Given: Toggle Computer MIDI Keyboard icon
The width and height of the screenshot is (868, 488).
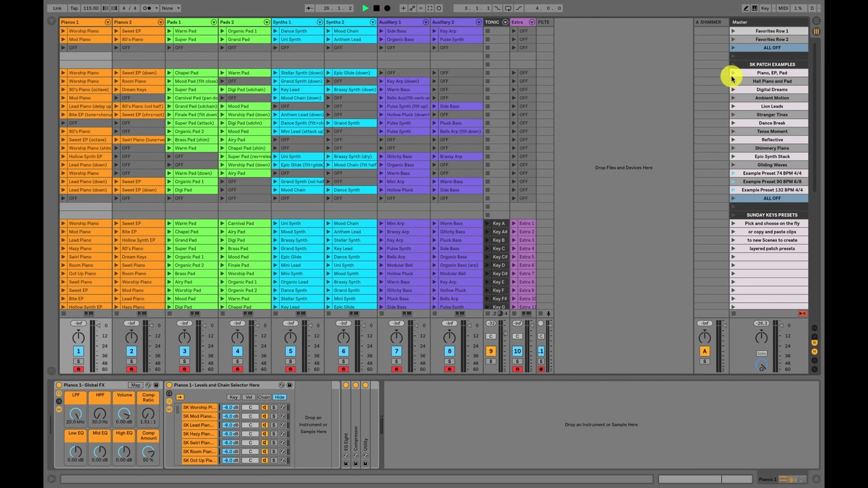Looking at the screenshot, I should pos(755,8).
